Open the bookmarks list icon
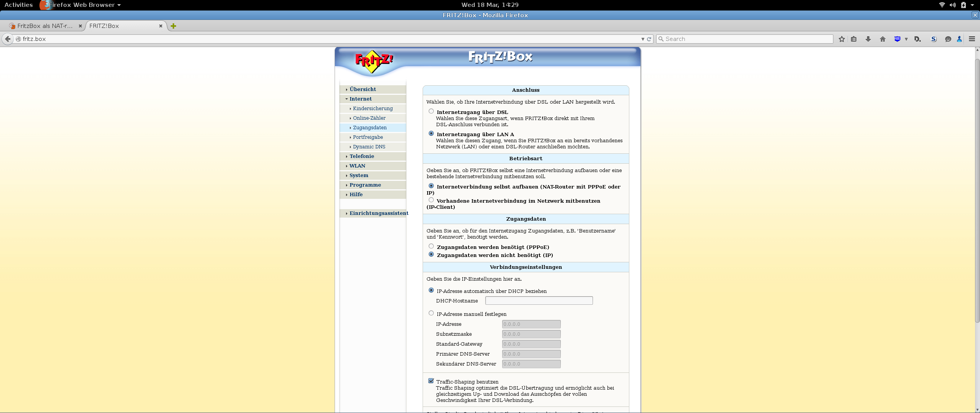This screenshot has height=413, width=980. tap(854, 39)
